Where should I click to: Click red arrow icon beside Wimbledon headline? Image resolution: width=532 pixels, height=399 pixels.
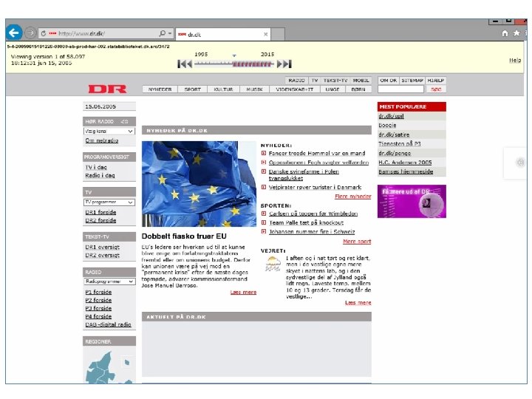point(264,214)
